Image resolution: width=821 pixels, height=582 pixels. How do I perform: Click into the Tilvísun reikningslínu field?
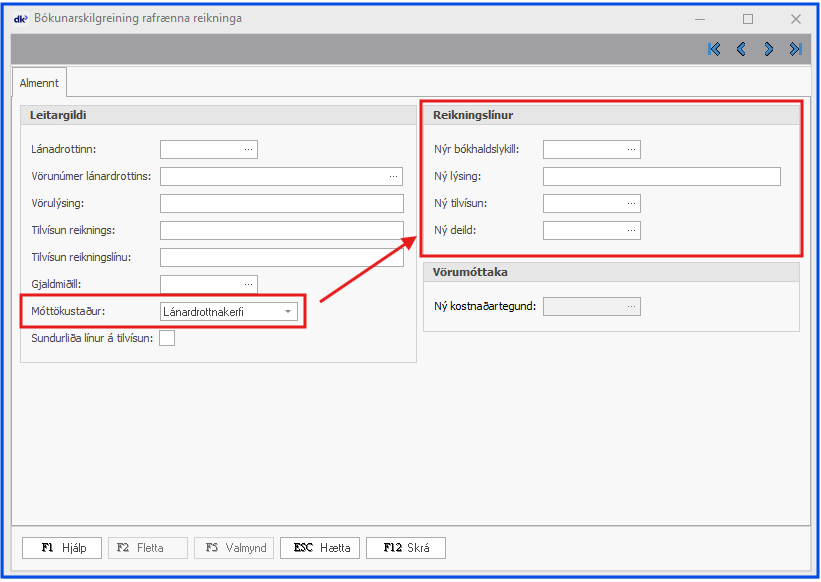pyautogui.click(x=281, y=258)
